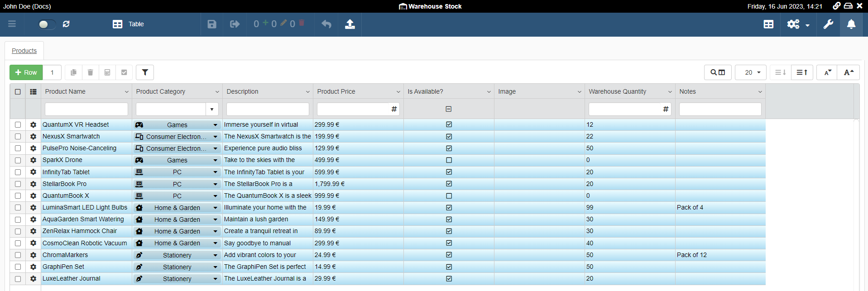868x291 pixels.
Task: Open the Product Price column menu chevron
Action: (x=398, y=92)
